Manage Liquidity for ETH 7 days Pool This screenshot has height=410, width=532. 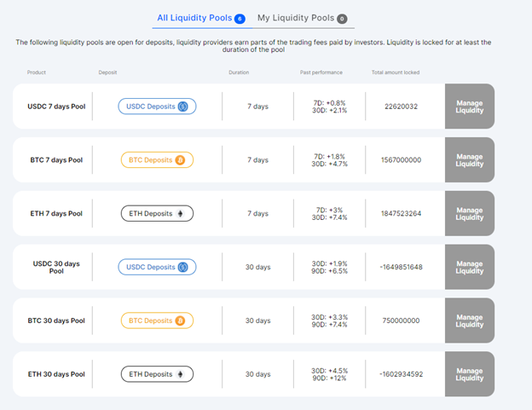pos(470,213)
